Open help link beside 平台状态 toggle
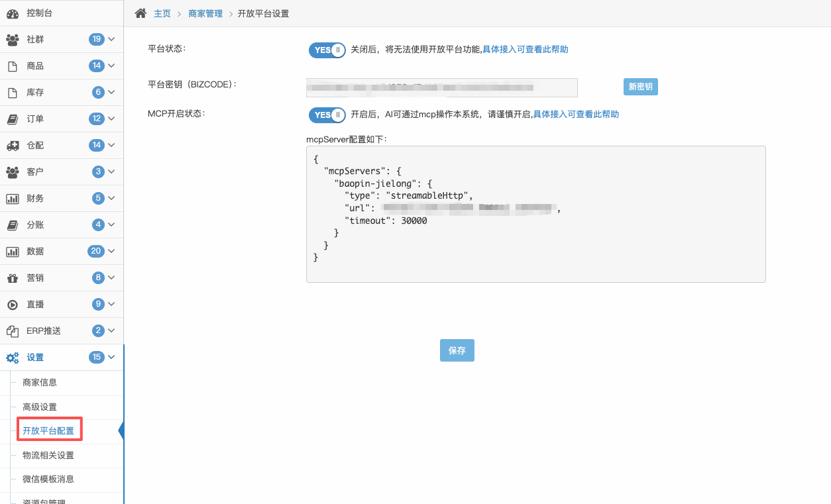Screen dimensions: 831x504 (525, 50)
